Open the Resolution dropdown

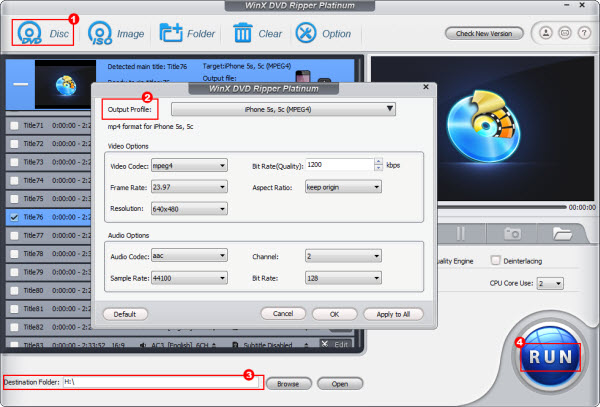click(x=189, y=209)
